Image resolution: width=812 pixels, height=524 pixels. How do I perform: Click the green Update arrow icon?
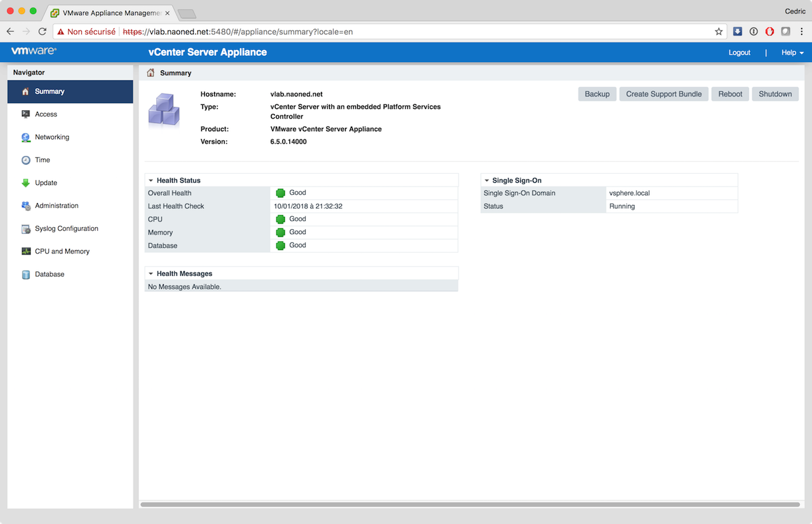pyautogui.click(x=26, y=183)
